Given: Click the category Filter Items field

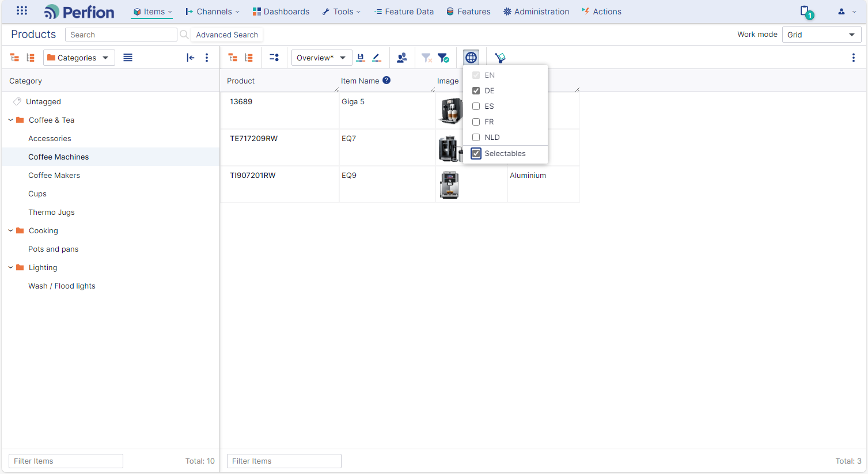Looking at the screenshot, I should (x=66, y=461).
